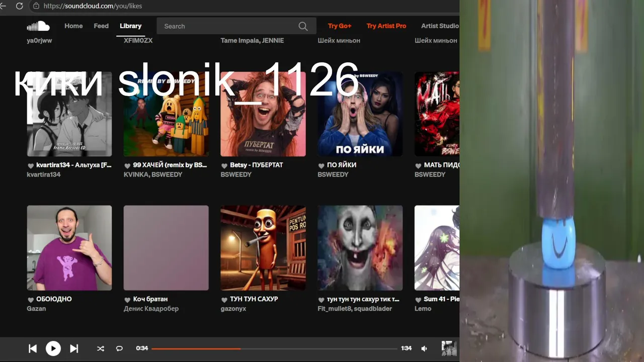Visit the KVINKA, BSWEEDY artist link
The width and height of the screenshot is (644, 362).
pyautogui.click(x=153, y=174)
